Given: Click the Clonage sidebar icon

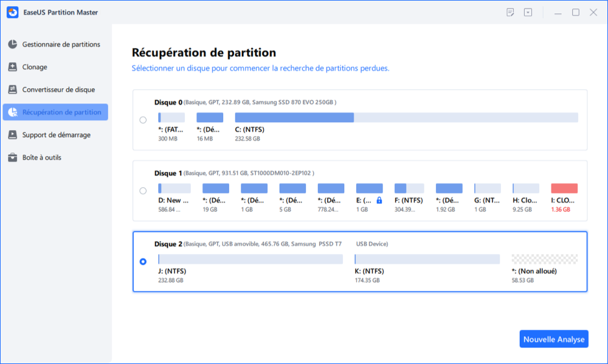Looking at the screenshot, I should coord(12,67).
